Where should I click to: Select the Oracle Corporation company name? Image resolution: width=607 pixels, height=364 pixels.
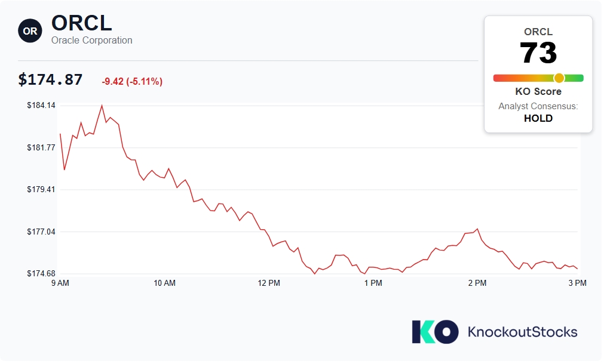[92, 40]
